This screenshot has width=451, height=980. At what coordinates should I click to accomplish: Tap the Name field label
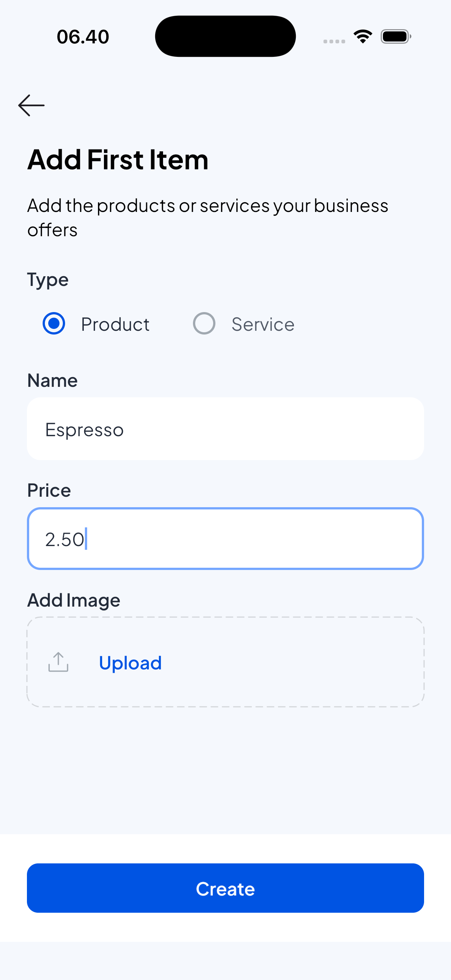[x=52, y=380]
